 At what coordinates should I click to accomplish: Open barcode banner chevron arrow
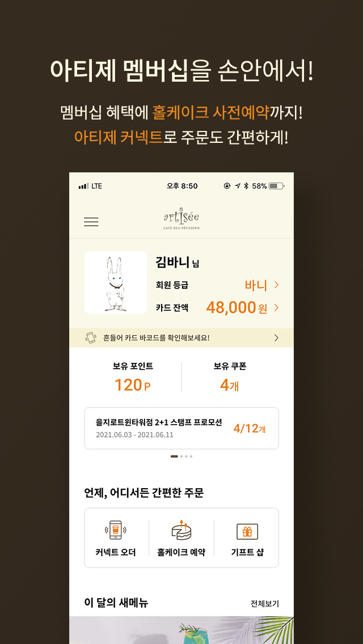point(276,338)
